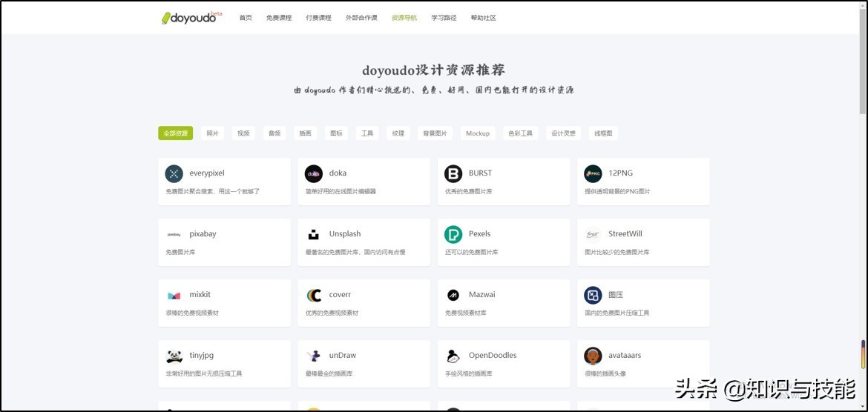Click the text 国内的免费图片压缩工具
868x412 pixels.
pos(617,313)
